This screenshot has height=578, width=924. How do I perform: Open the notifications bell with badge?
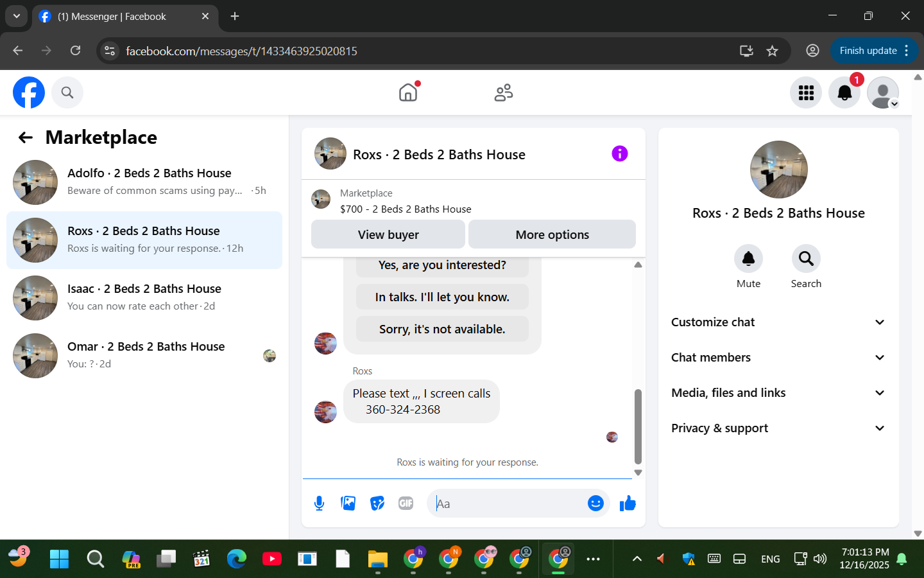(844, 92)
